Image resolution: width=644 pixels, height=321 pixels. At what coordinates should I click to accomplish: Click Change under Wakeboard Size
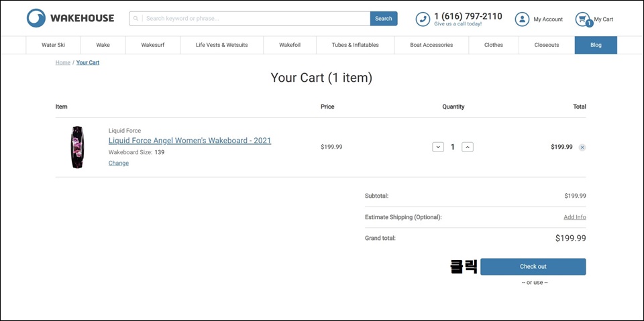click(x=119, y=163)
